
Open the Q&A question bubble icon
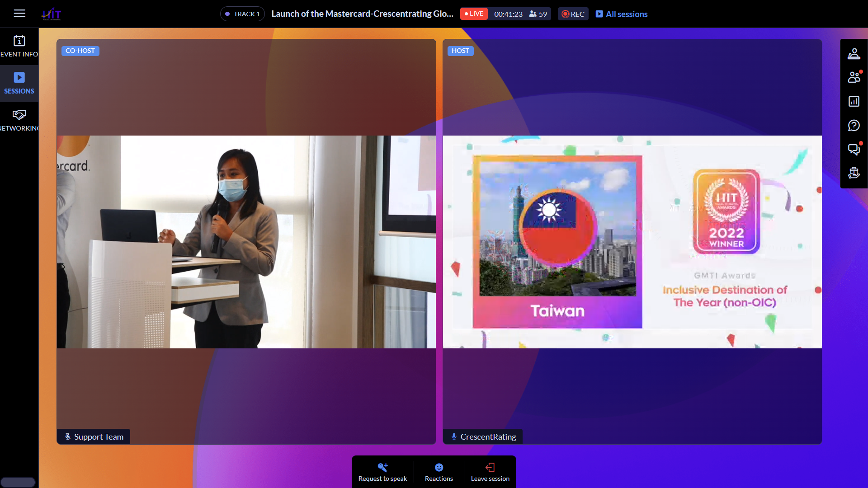(854, 125)
